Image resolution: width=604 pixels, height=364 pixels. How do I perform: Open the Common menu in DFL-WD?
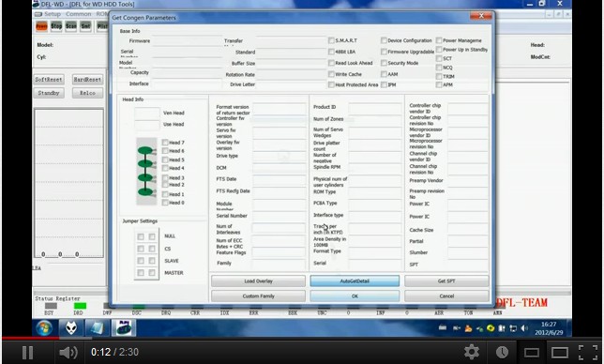(78, 14)
